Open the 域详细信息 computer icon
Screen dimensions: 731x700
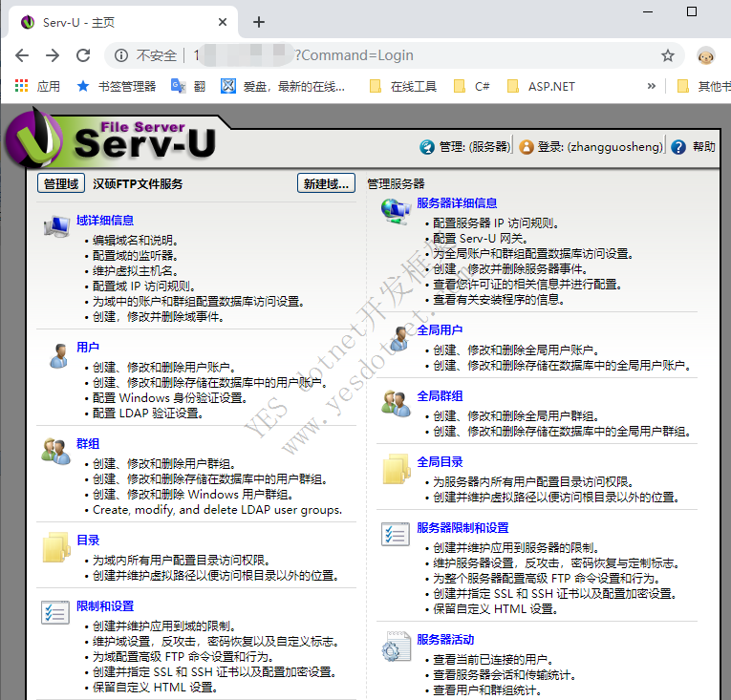coord(57,226)
